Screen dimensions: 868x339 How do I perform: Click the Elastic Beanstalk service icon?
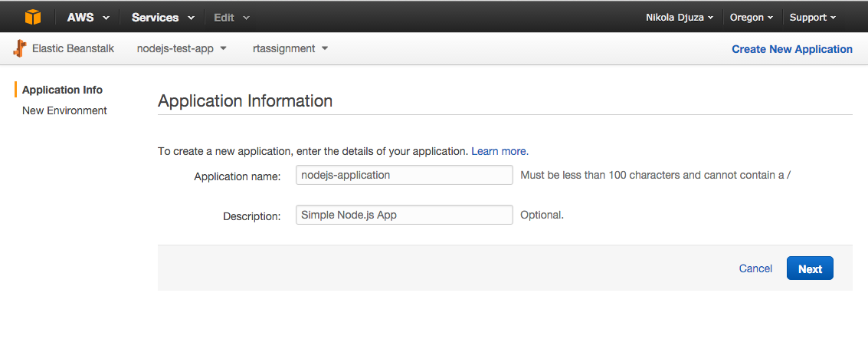point(20,49)
